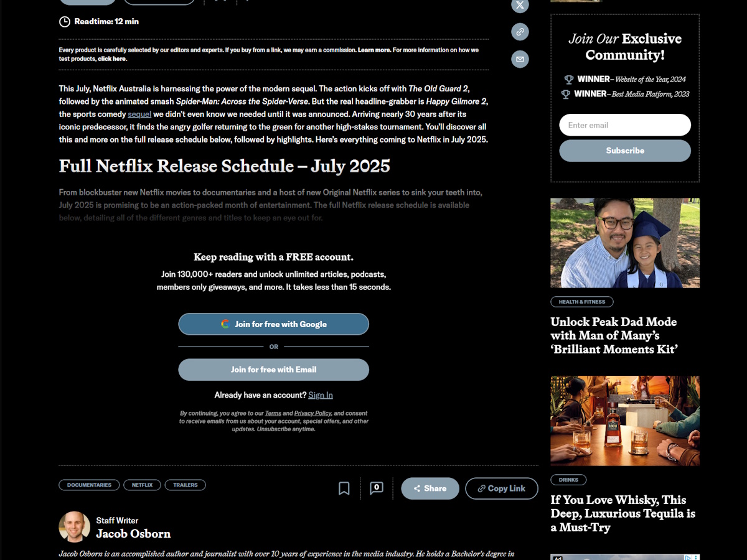Open the 'click here.' testing info link
Image resolution: width=747 pixels, height=560 pixels.
coord(112,58)
